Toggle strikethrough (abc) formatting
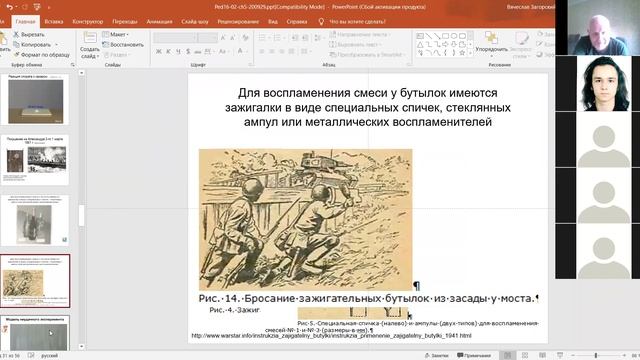This screenshot has height=360, width=640. [x=198, y=51]
